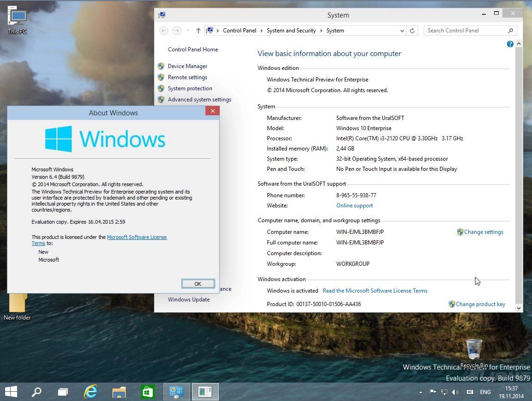This screenshot has width=532, height=401.
Task: Select the System breadcrumb
Action: click(335, 31)
